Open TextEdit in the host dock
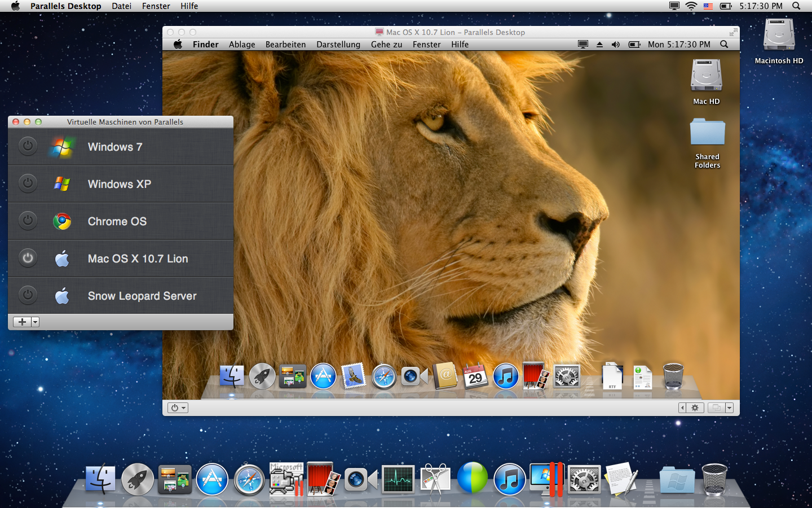 (x=621, y=480)
